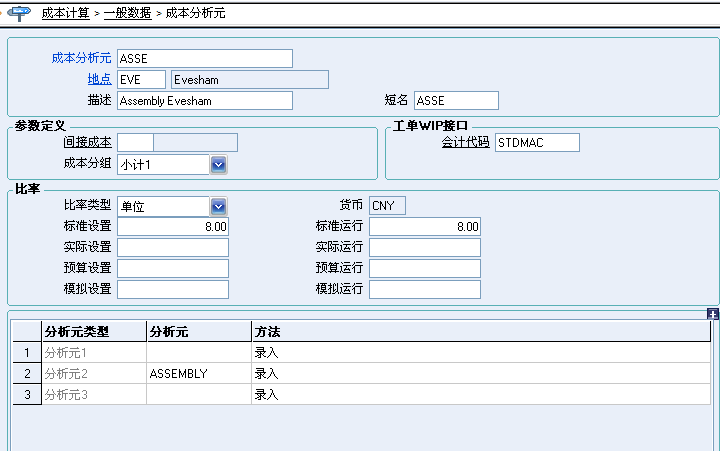Click the 实际运行 input field
The width and height of the screenshot is (720, 451).
424,247
